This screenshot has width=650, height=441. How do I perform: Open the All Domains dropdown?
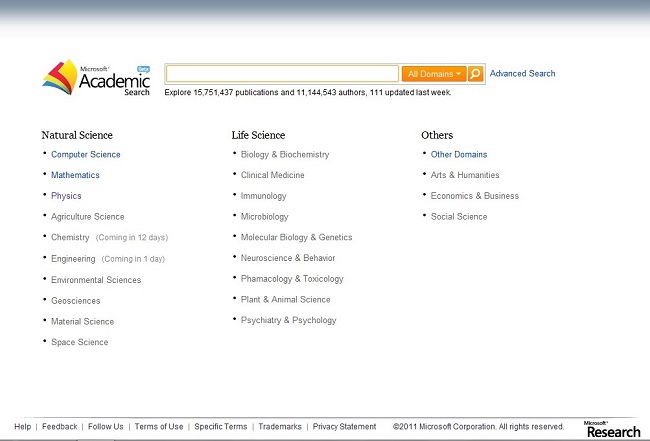(434, 74)
